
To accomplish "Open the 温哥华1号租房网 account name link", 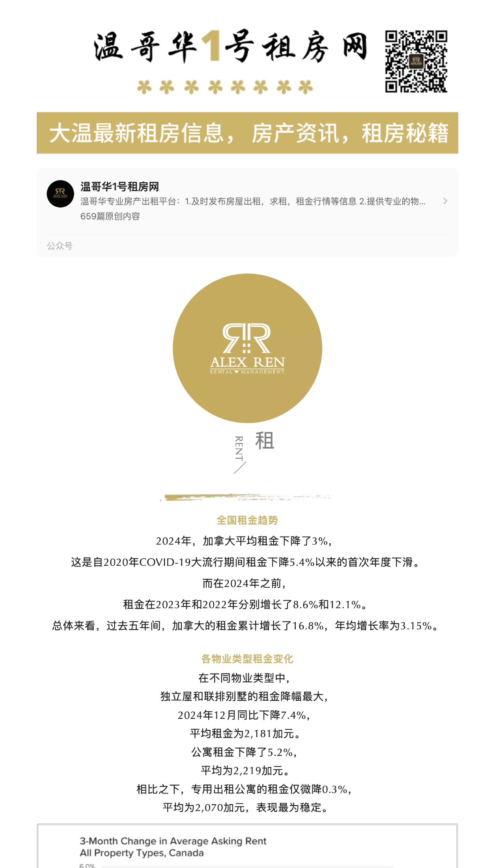I will (120, 187).
